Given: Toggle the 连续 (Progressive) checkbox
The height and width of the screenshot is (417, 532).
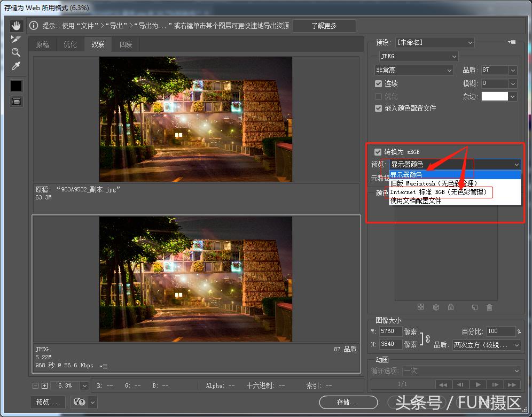Looking at the screenshot, I should coord(378,83).
